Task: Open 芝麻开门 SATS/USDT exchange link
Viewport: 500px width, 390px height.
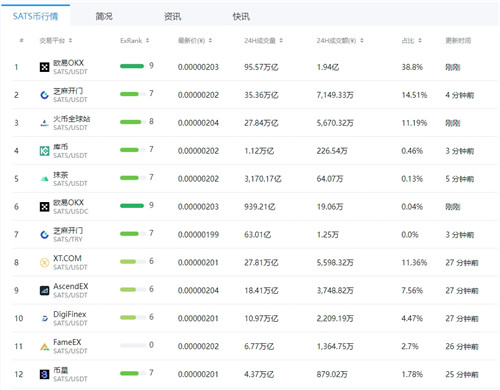Action: pos(68,91)
